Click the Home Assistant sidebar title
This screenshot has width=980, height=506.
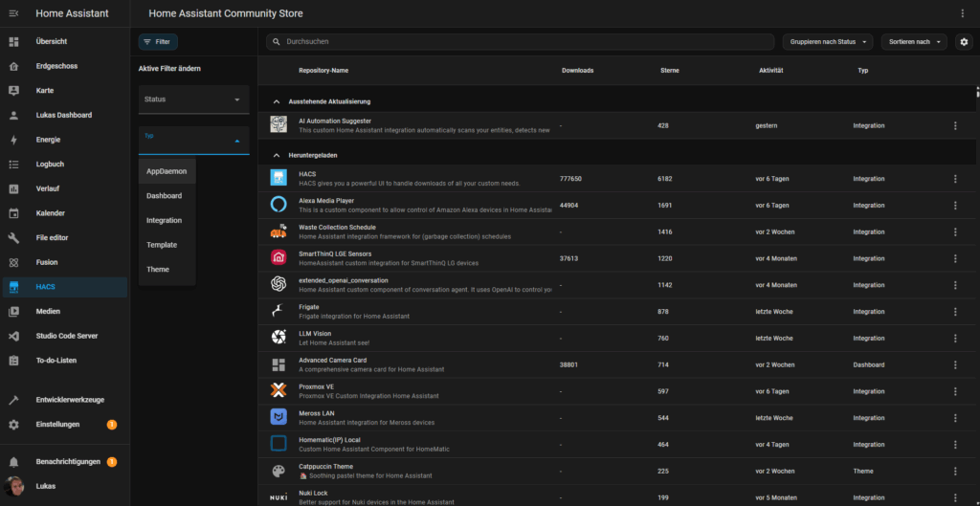point(72,13)
